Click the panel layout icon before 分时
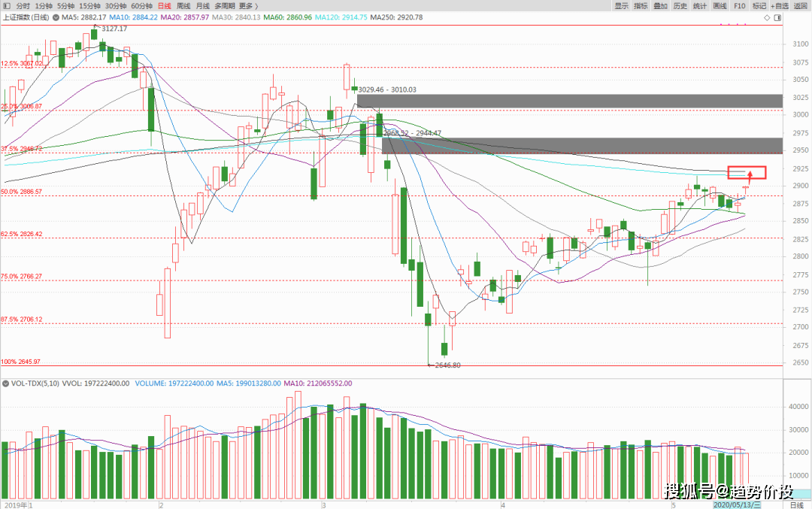Screen dimensions: 812x509 pyautogui.click(x=7, y=5)
